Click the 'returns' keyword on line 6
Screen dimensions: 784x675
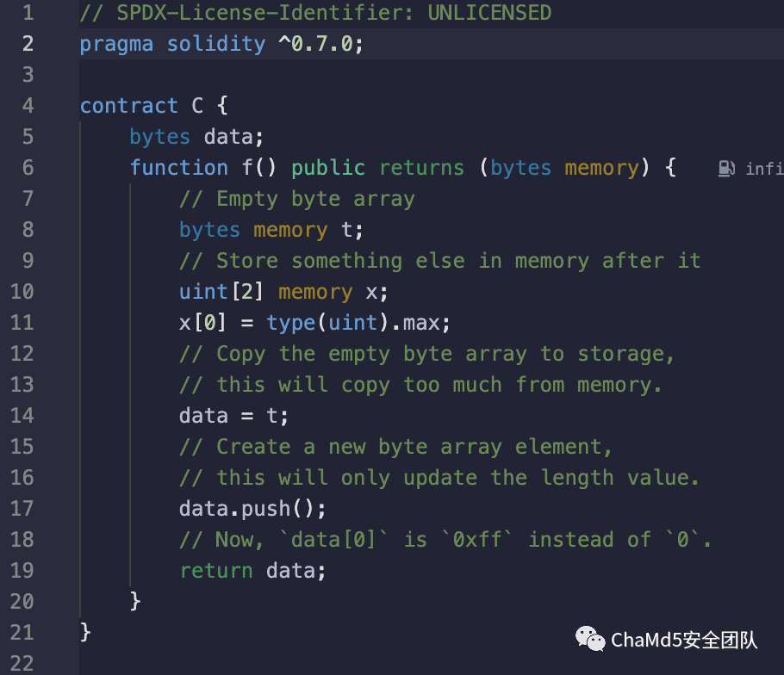pyautogui.click(x=421, y=168)
